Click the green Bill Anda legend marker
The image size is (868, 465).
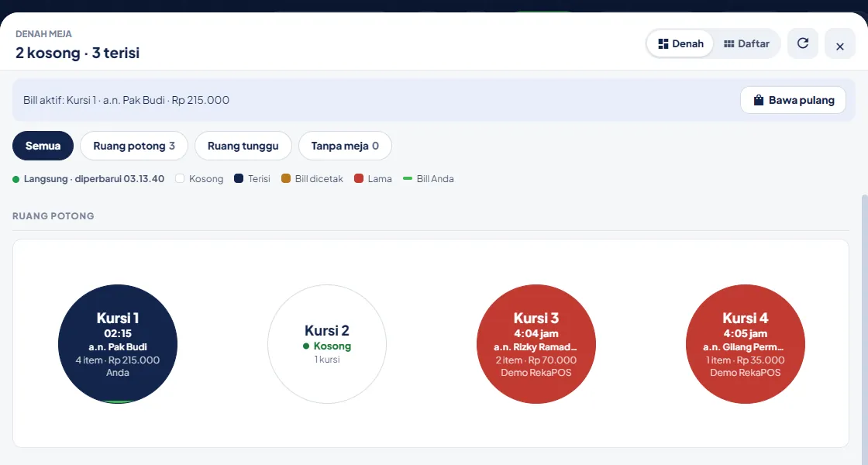click(x=408, y=178)
